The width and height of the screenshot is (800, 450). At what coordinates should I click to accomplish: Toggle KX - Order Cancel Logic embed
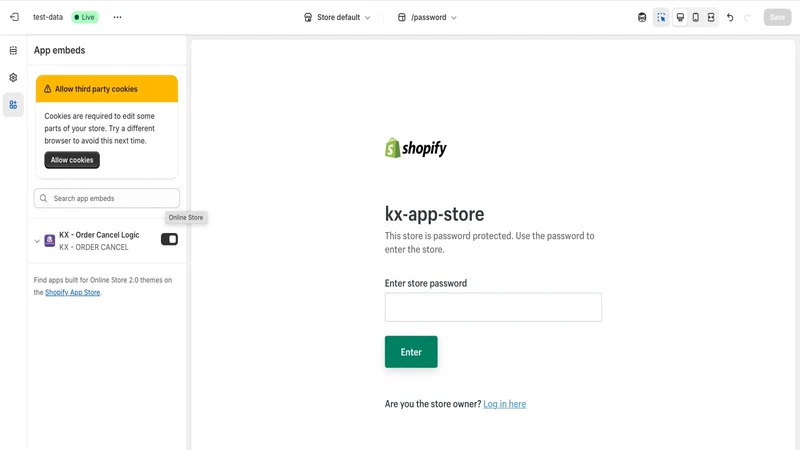point(169,239)
